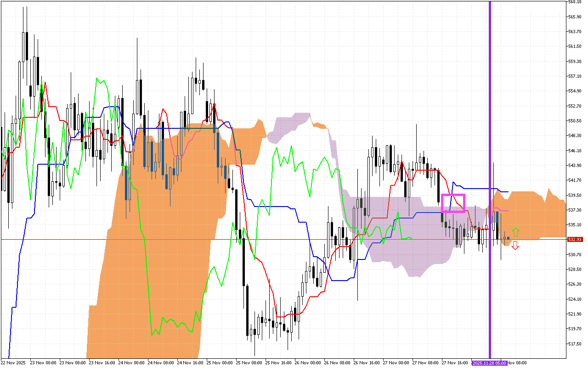Click the 568.10 price at scale top

575,2
